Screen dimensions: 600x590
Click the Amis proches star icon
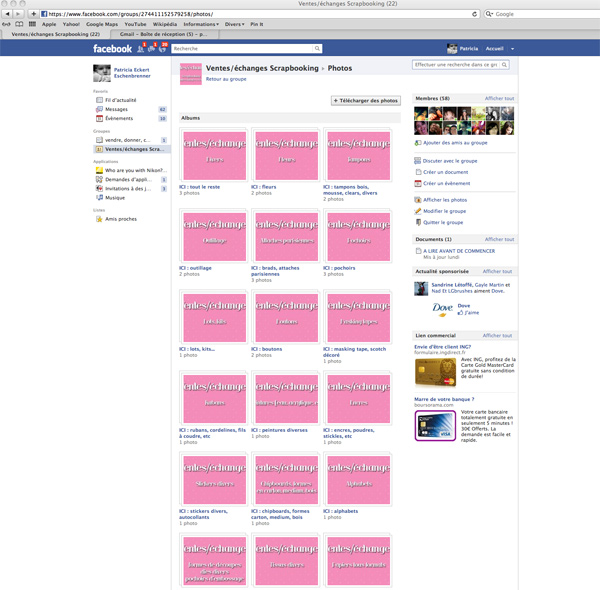(x=99, y=219)
